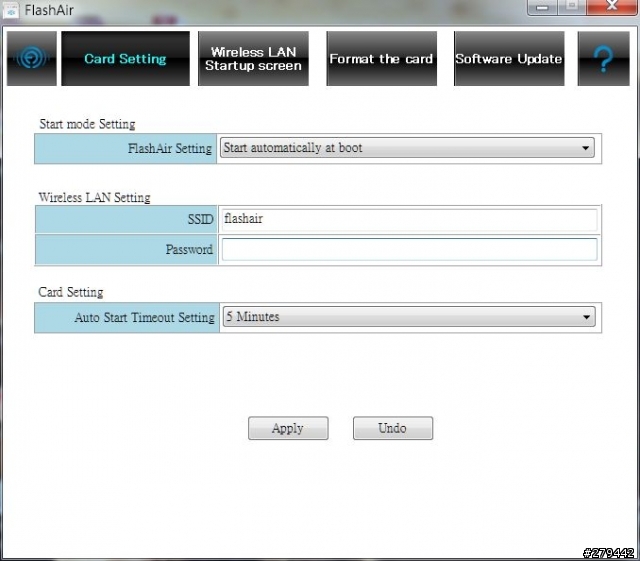Viewport: 640px width, 561px height.
Task: Click the 'Wireless LAN Setting' heading text
Action: click(x=94, y=198)
